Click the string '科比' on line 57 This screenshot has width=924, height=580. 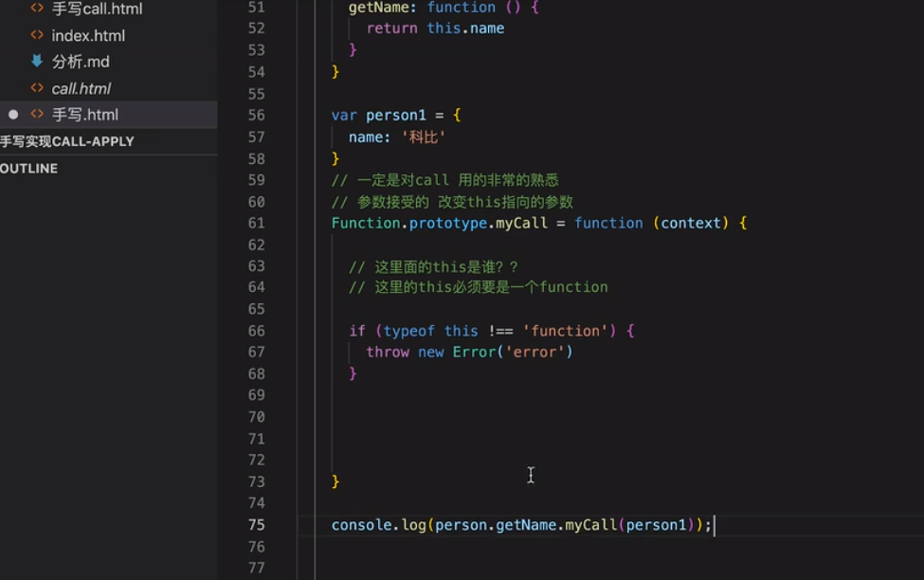(x=423, y=137)
